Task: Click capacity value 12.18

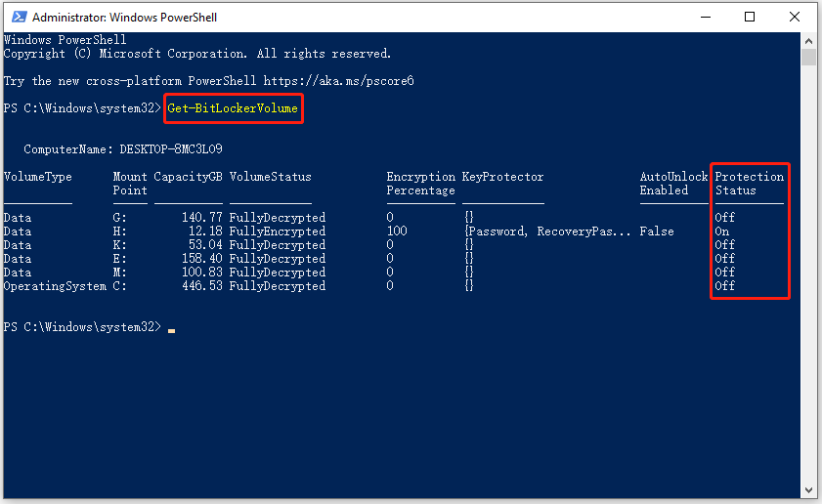Action: pyautogui.click(x=205, y=231)
